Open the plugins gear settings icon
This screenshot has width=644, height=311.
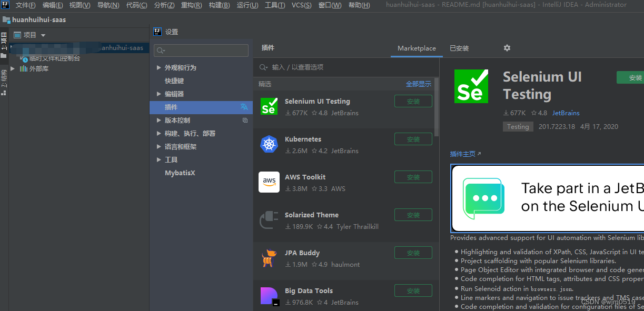[507, 48]
